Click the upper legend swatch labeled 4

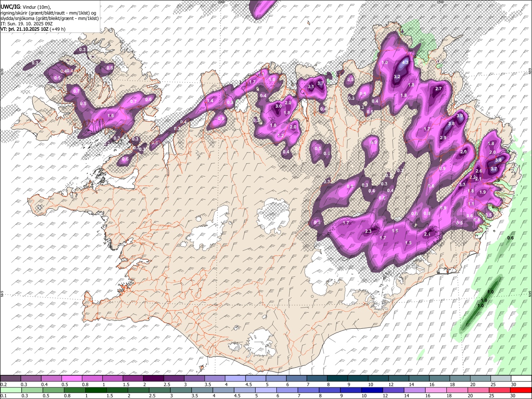[x=234, y=378]
